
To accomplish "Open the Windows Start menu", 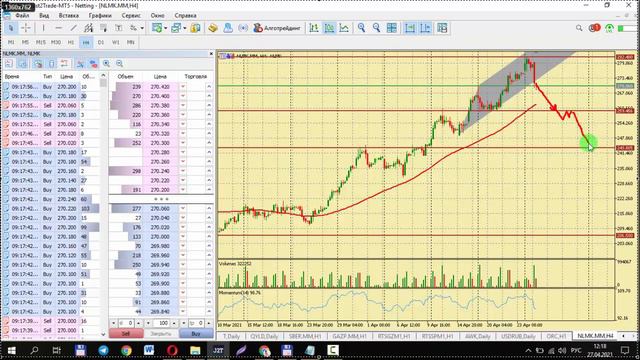I will 11,350.
